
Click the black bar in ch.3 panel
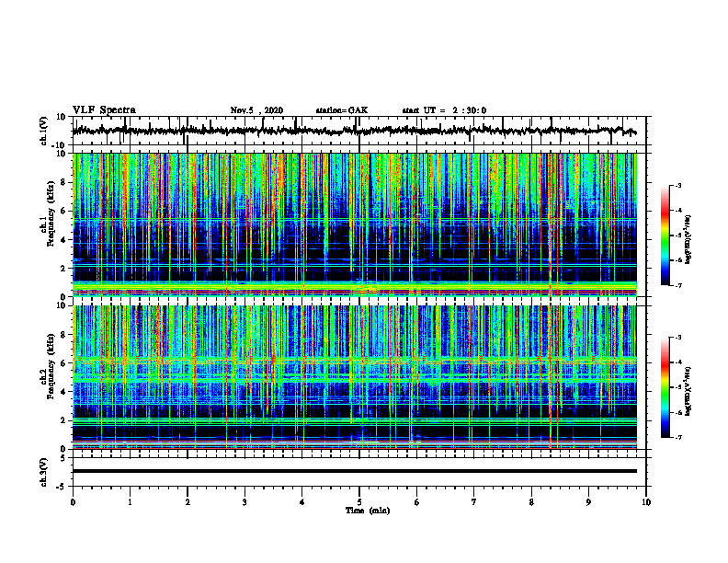point(355,471)
